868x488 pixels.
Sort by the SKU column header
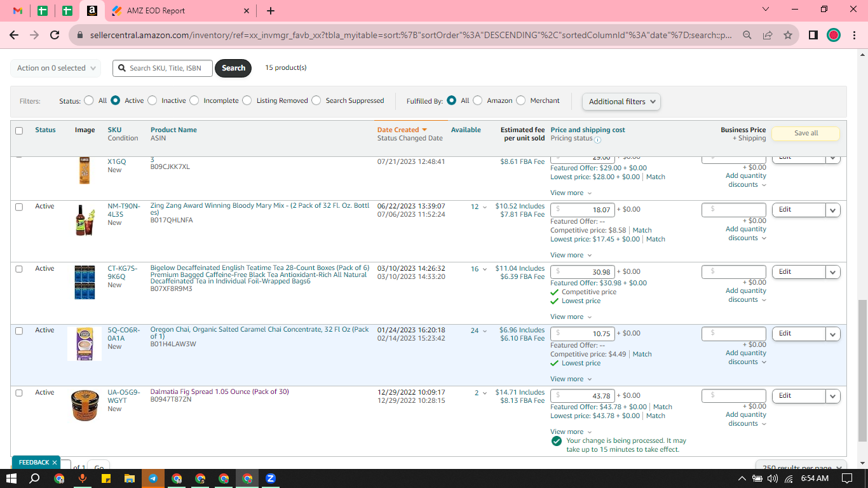click(114, 130)
